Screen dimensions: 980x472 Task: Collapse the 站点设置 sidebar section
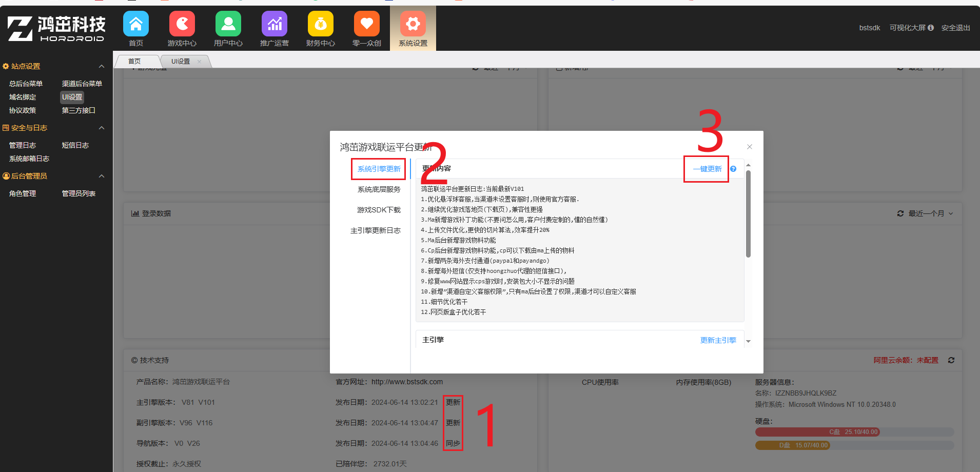(x=102, y=66)
